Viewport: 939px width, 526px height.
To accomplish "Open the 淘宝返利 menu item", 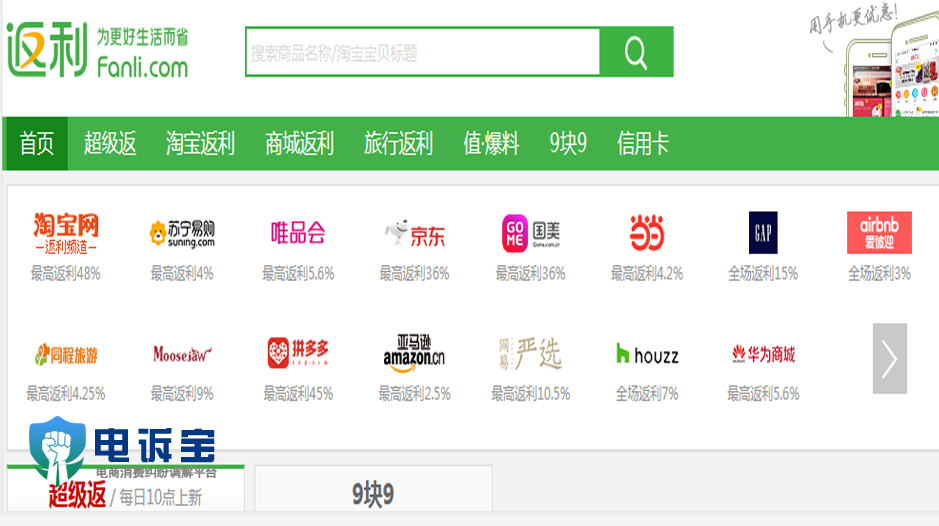I will [x=200, y=144].
